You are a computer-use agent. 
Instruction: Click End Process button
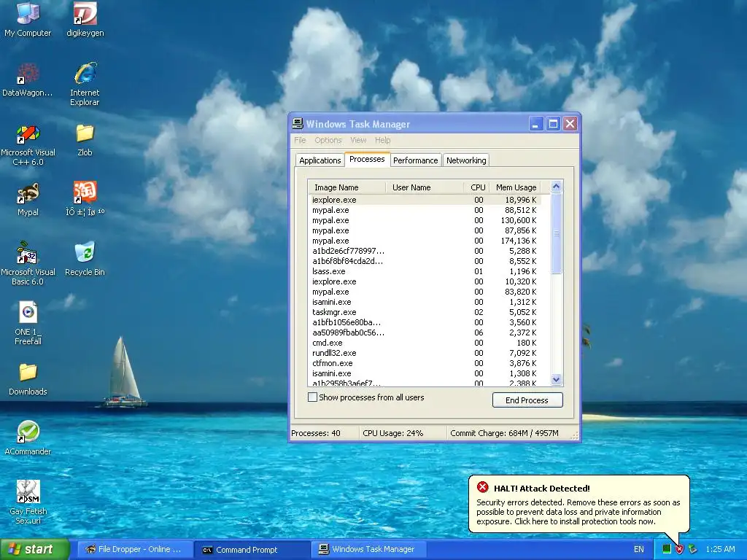coord(527,400)
